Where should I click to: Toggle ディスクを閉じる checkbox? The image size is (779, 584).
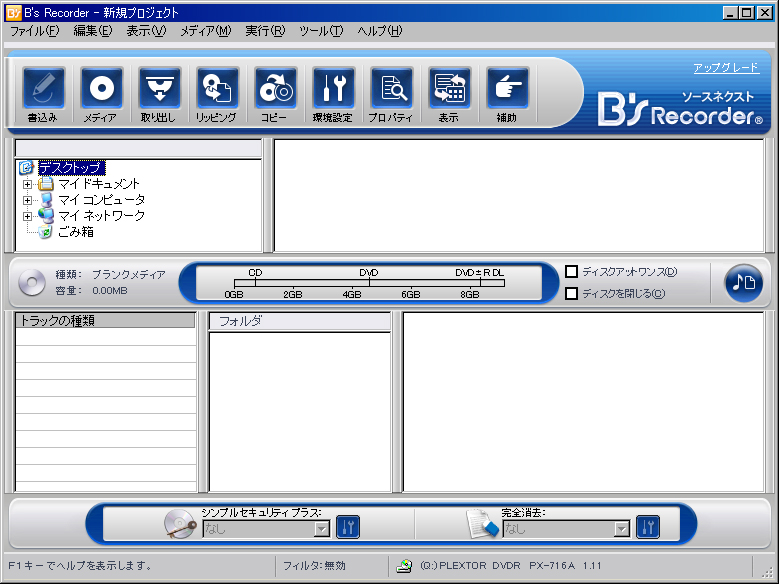572,294
